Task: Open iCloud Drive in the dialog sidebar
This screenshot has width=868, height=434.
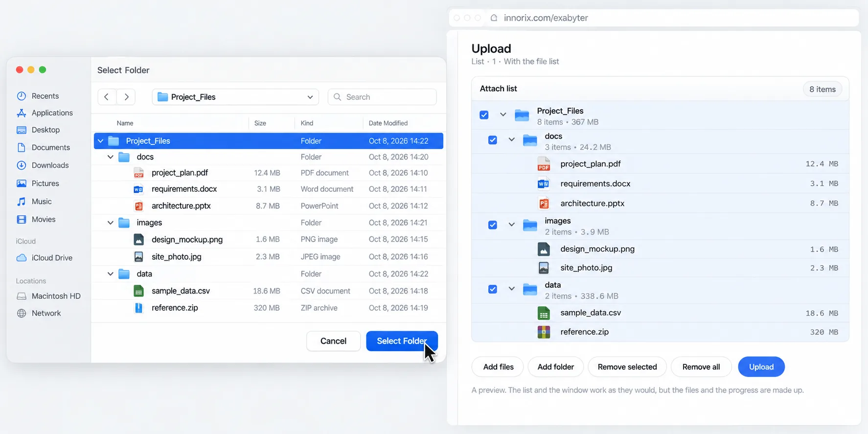Action: point(45,258)
